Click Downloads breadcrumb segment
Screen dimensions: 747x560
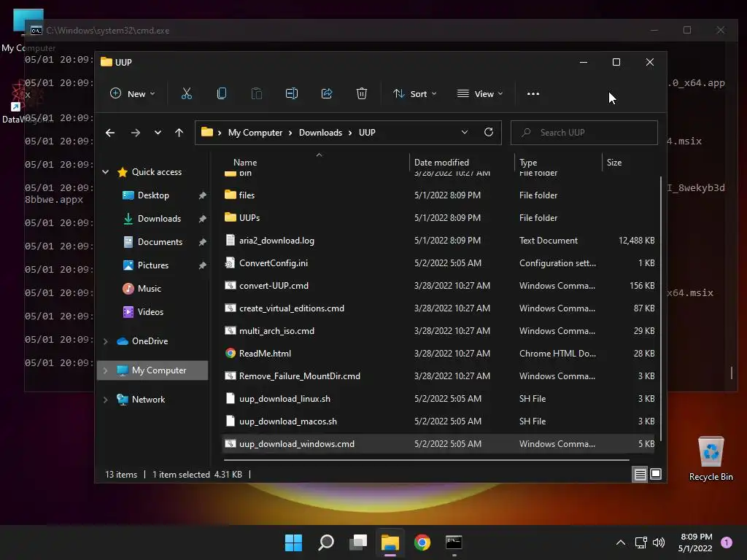[320, 133]
